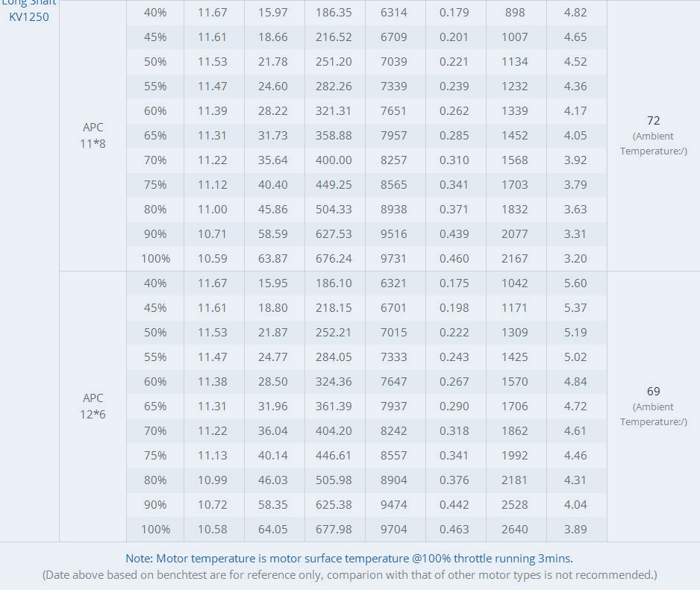Viewport: 700px width, 590px height.
Task: Select the APC 11*8 propeller cell
Action: [x=93, y=135]
